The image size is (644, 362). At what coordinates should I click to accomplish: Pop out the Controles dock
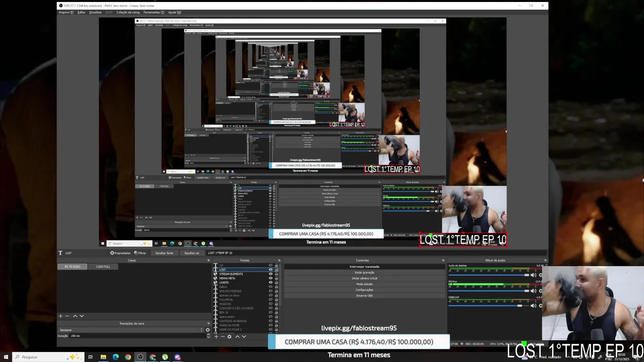(x=443, y=260)
